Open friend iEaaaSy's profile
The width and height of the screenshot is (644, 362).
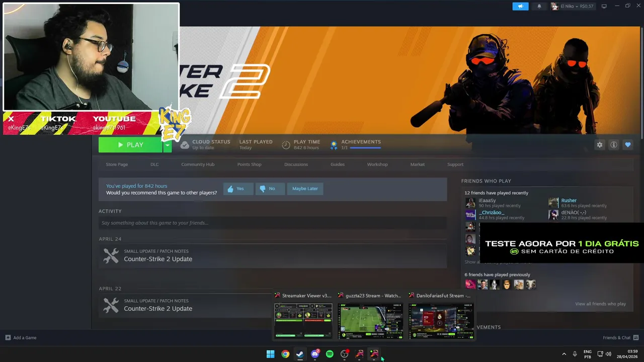[x=487, y=201]
